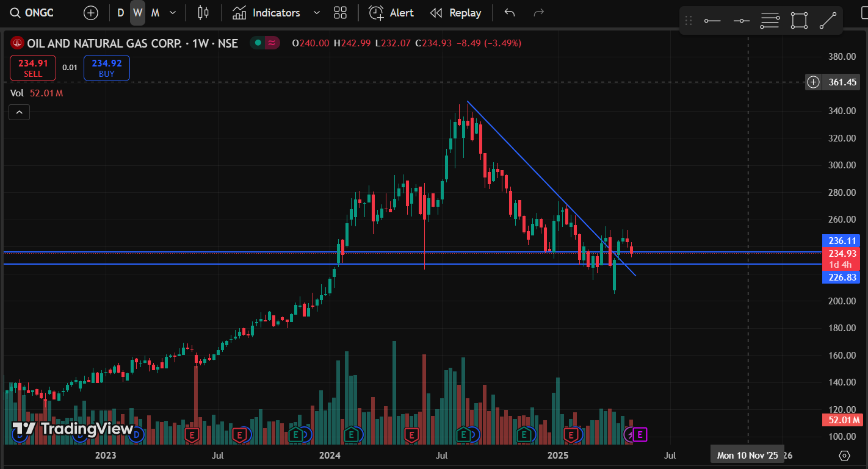The image size is (868, 469).
Task: Create a new Alert
Action: coord(391,13)
